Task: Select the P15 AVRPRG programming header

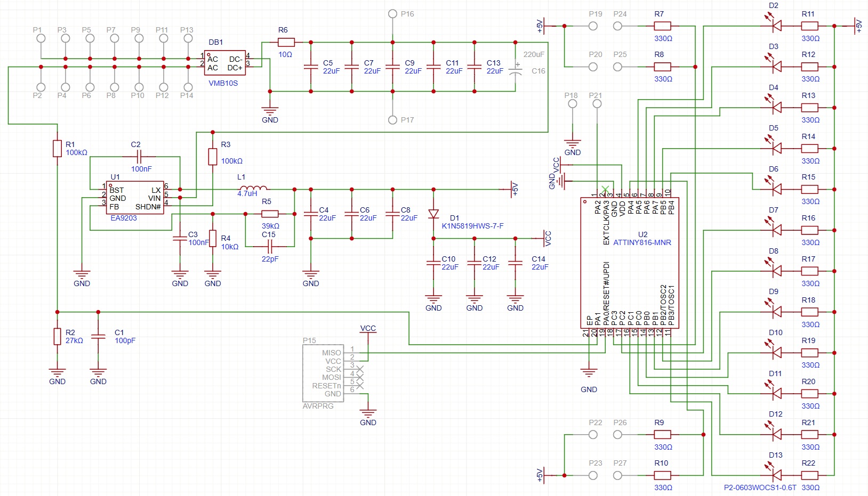Action: (323, 373)
